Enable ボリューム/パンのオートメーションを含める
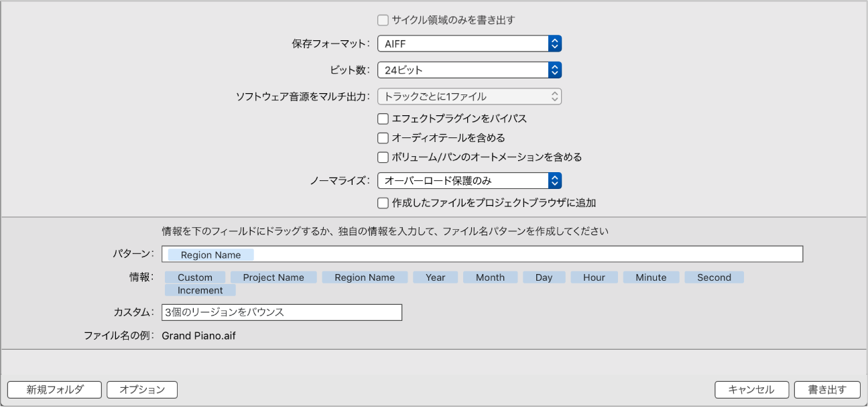 coord(383,156)
